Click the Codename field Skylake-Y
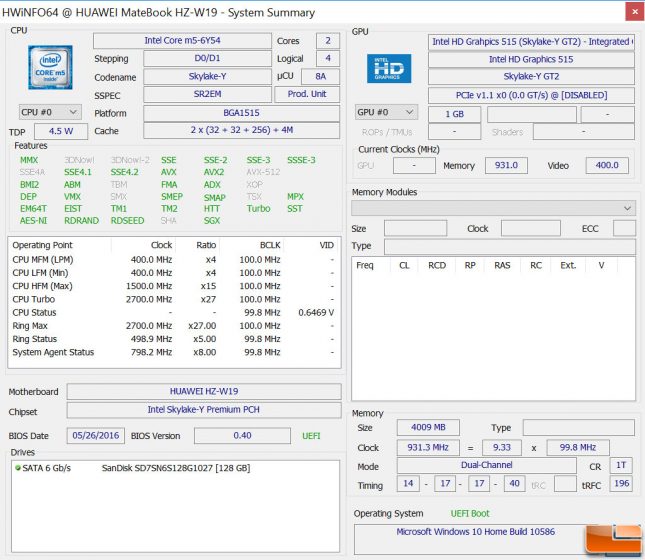Screen dimensions: 645x560 [x=207, y=77]
